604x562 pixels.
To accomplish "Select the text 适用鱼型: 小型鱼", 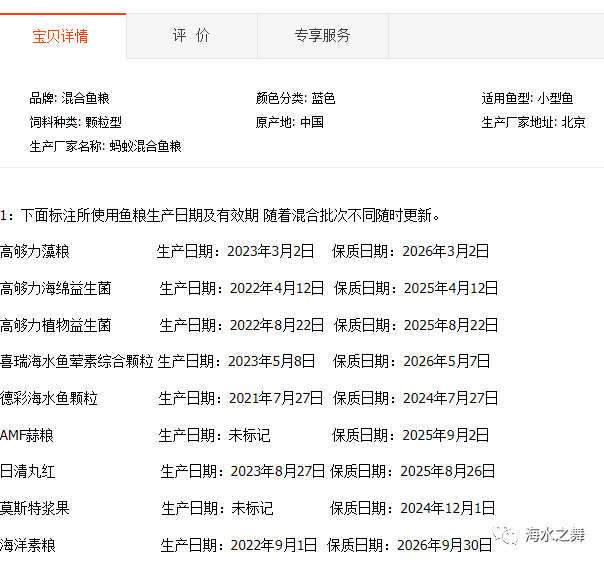I will point(527,98).
